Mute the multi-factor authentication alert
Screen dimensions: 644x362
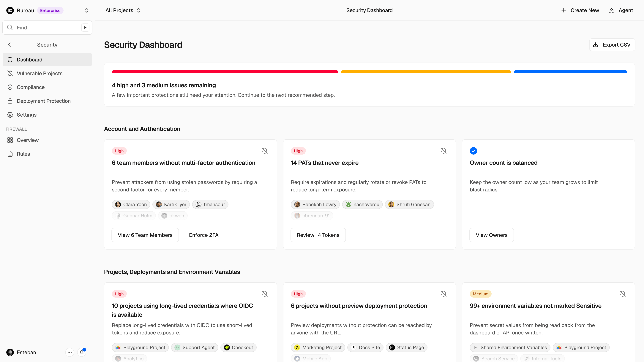[x=264, y=151]
